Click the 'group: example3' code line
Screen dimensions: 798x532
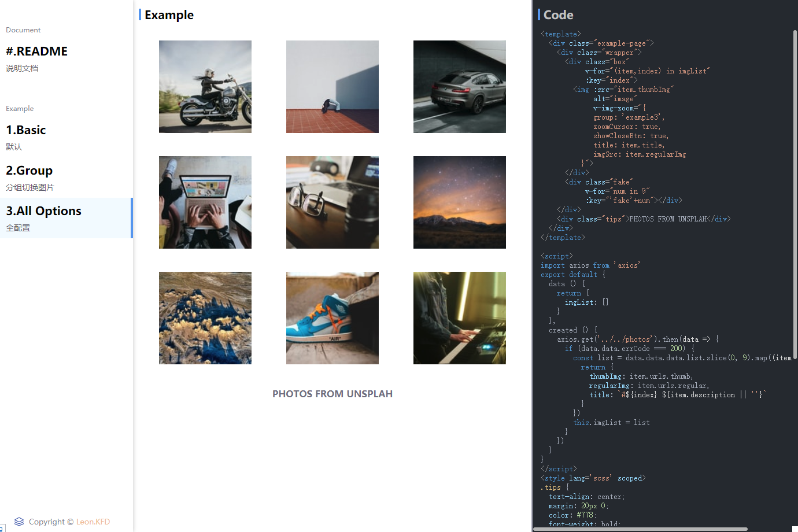[x=629, y=117]
